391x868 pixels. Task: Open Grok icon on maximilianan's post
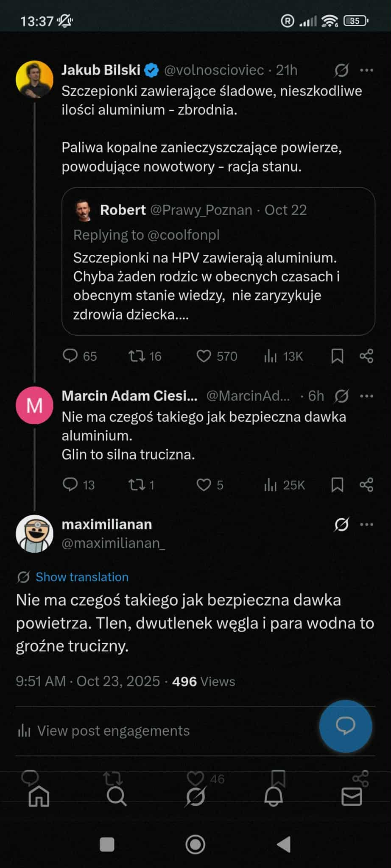[341, 525]
